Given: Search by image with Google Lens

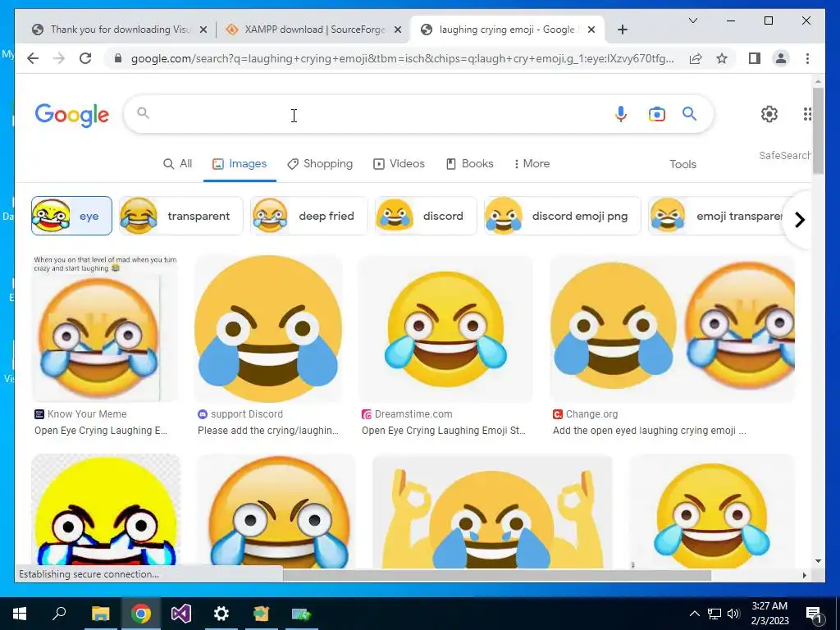Looking at the screenshot, I should pos(657,114).
